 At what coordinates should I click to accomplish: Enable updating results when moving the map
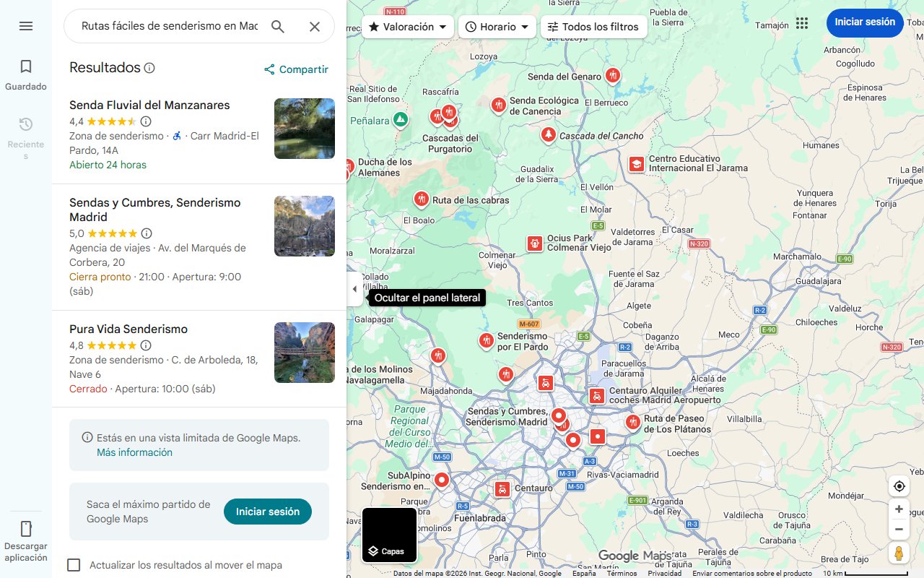pos(74,565)
